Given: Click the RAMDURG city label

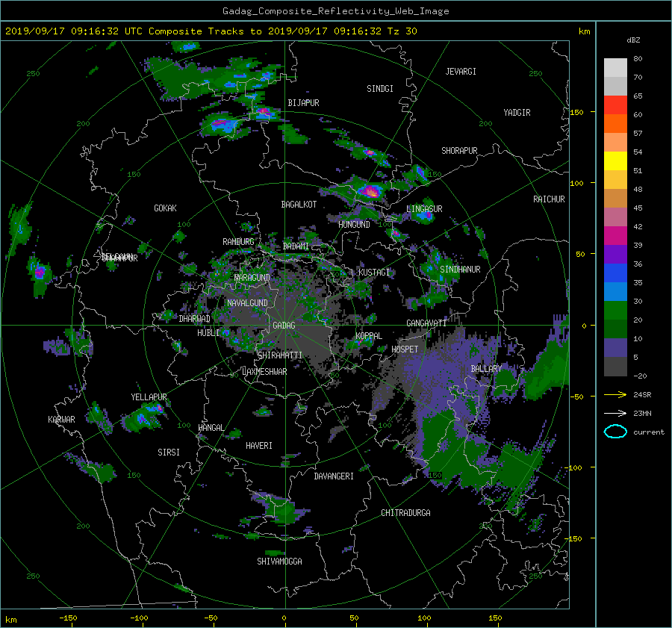Looking at the screenshot, I should pyautogui.click(x=238, y=242).
